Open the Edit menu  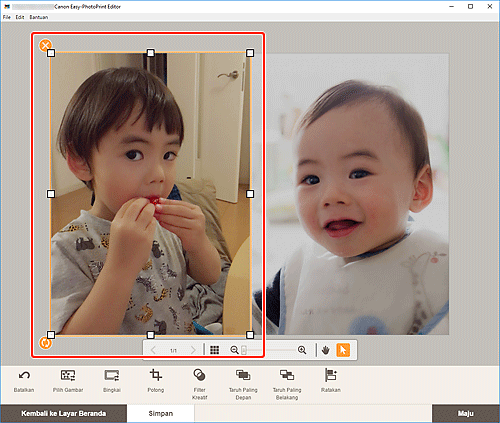coord(20,17)
